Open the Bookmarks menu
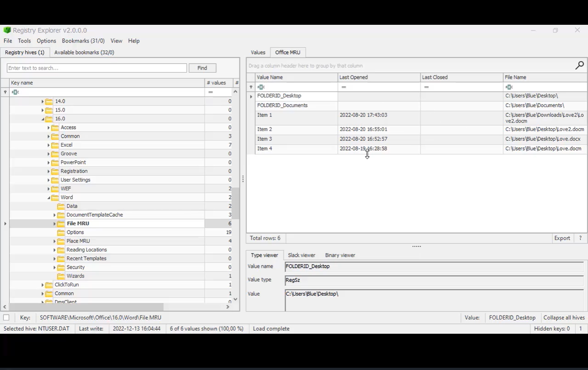The image size is (588, 370). coord(83,41)
